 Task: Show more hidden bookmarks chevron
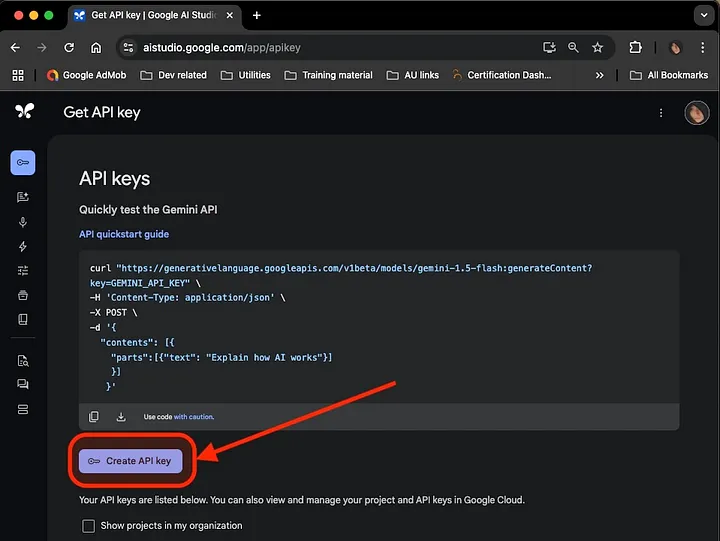(599, 75)
